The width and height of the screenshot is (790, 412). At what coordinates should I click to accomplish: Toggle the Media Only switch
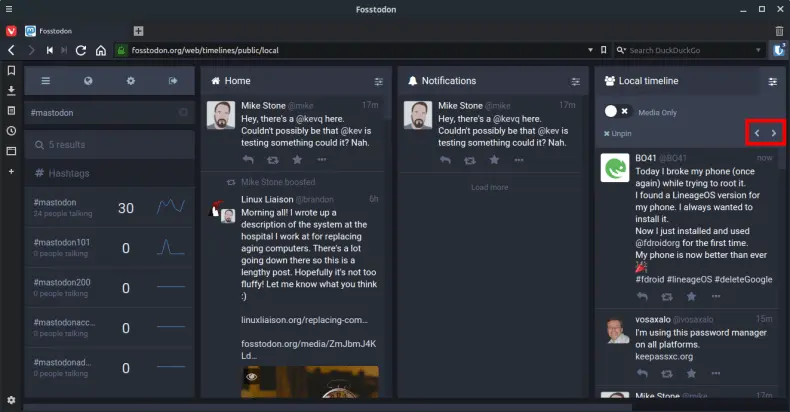(617, 111)
